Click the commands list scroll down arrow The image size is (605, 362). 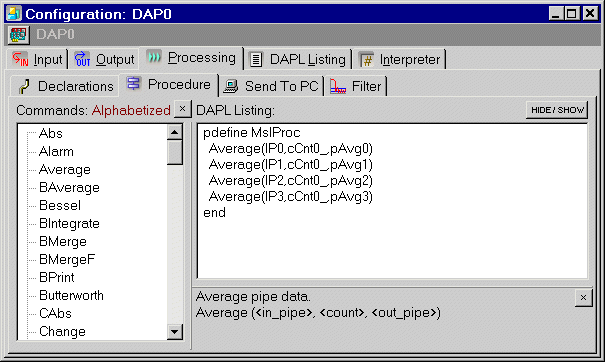pos(175,332)
